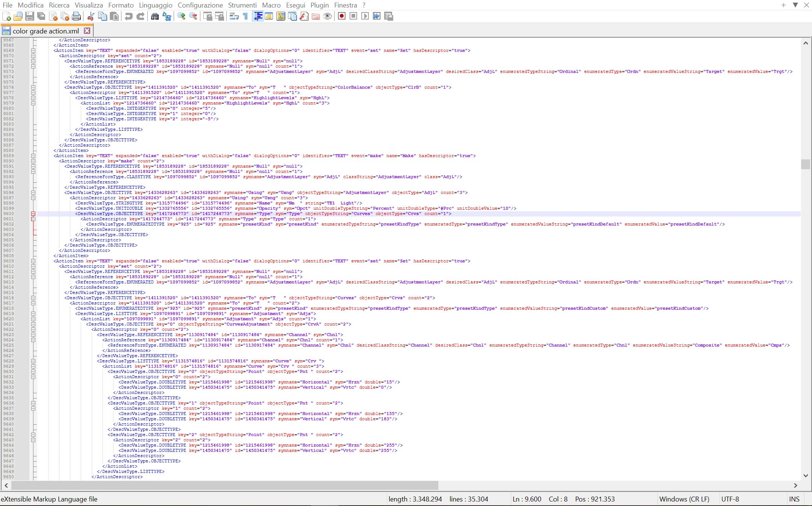Collapse the ActionItem fold at line 9589
Viewport: 812px width, 506px height.
(x=33, y=156)
